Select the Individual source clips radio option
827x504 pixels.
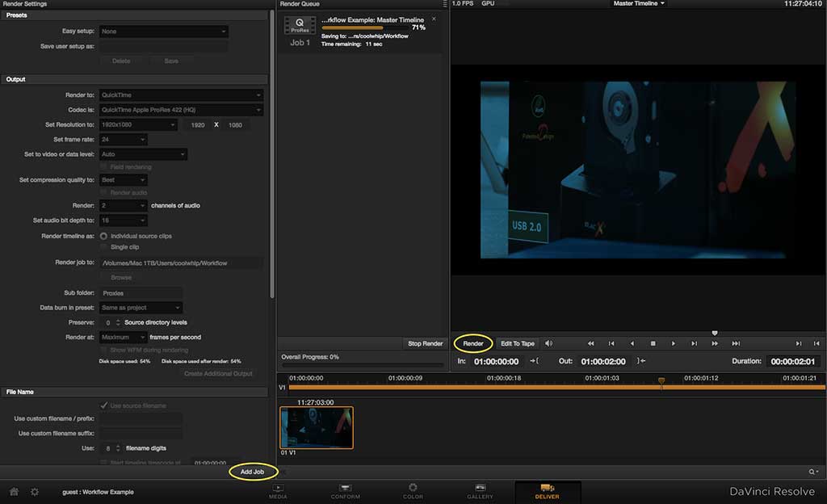pos(103,236)
